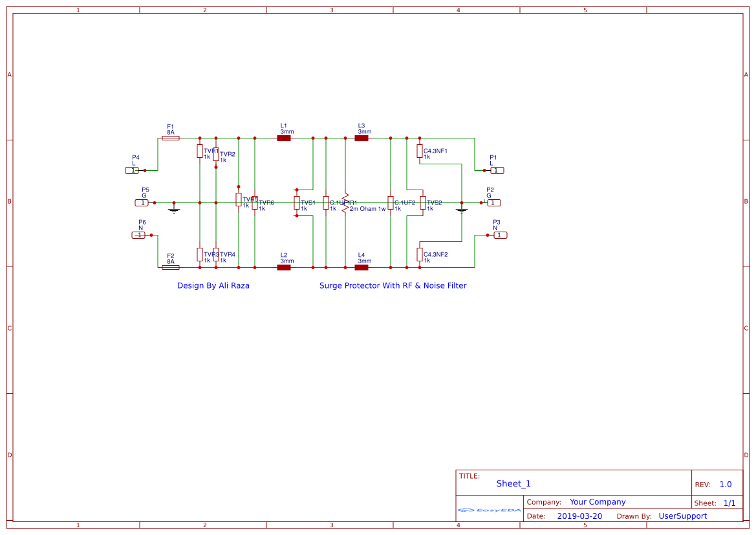Click the L1 3mm inductor

click(x=284, y=138)
